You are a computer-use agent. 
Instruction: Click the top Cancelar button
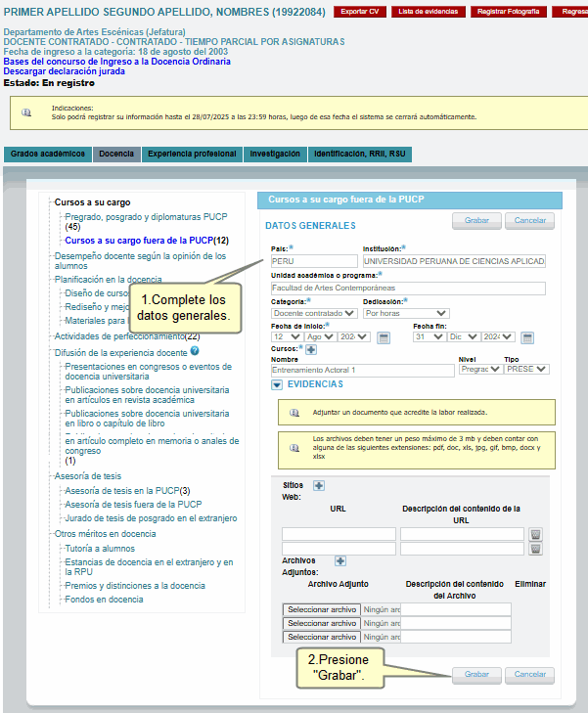530,220
